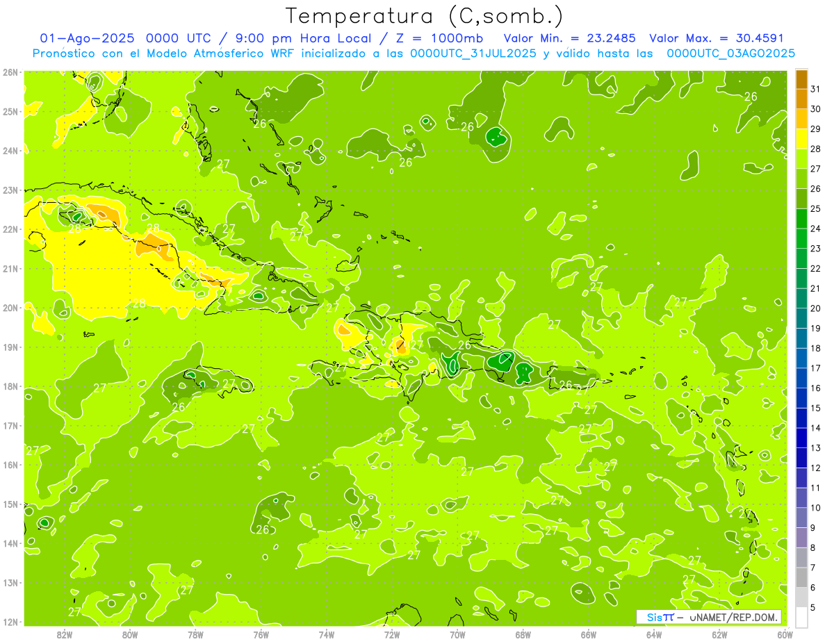Click the colorbar label 24
Image resolution: width=834 pixels, height=644 pixels.
click(815, 228)
